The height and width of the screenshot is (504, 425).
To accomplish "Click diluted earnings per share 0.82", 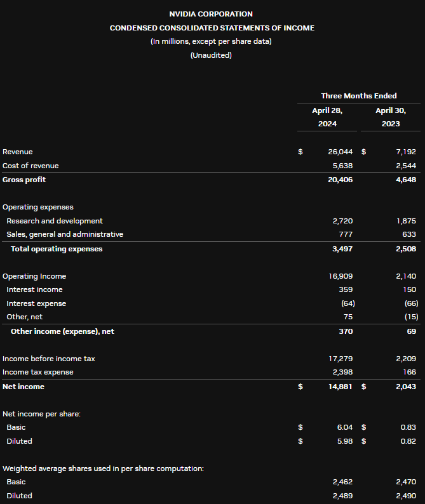I will tap(408, 441).
